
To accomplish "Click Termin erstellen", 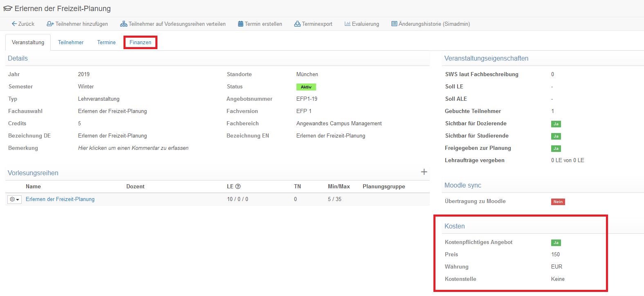I will click(260, 24).
